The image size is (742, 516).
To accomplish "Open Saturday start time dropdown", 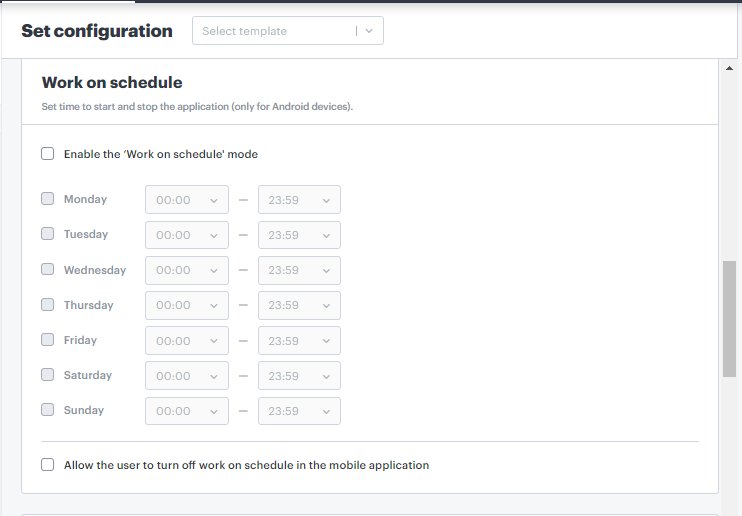I will (x=187, y=376).
